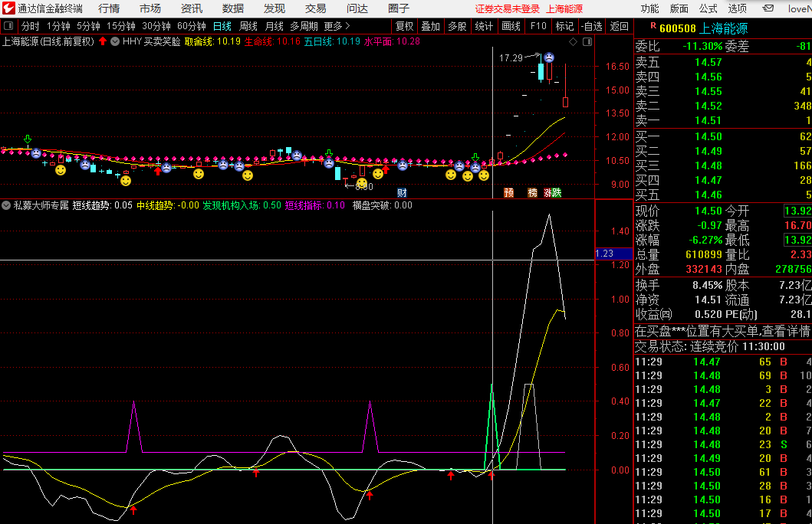812x524 pixels.
Task: Click the 总量 610899 value
Action: click(703, 255)
